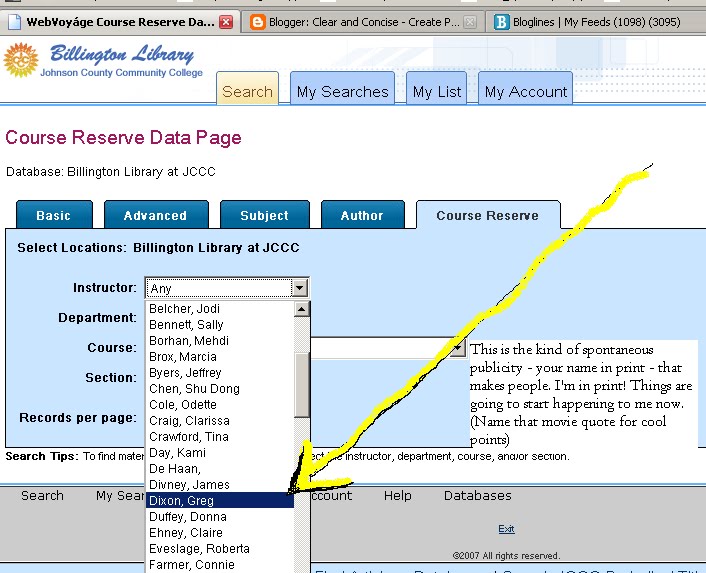Click the Billington Library sunburst logo
Image resolution: width=706 pixels, height=573 pixels.
tap(21, 60)
